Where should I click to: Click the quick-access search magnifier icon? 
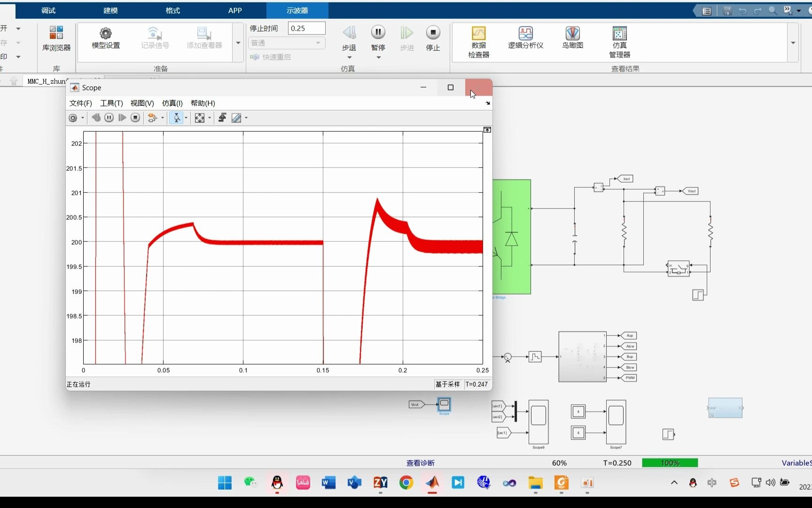click(773, 10)
